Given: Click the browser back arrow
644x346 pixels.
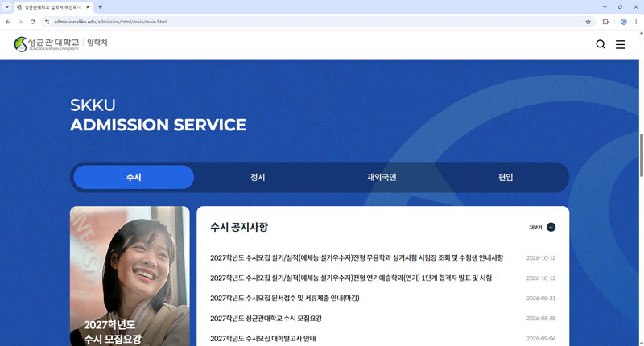Looking at the screenshot, I should (x=8, y=22).
